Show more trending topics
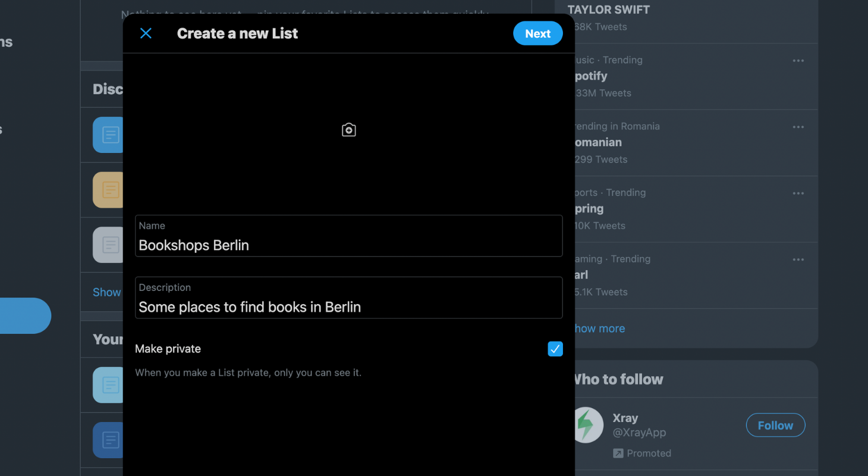This screenshot has width=868, height=476. click(599, 328)
